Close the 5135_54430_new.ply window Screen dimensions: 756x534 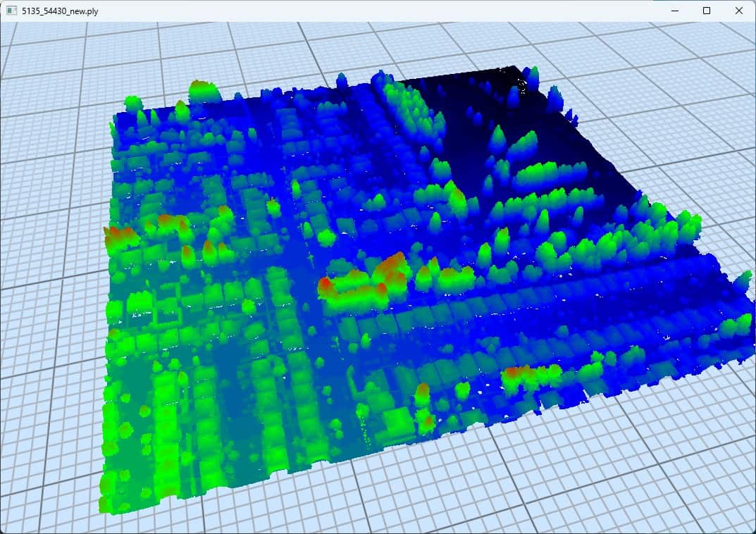739,11
